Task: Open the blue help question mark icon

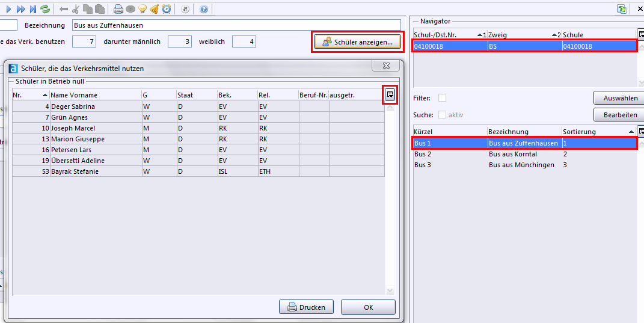Action: [x=204, y=9]
